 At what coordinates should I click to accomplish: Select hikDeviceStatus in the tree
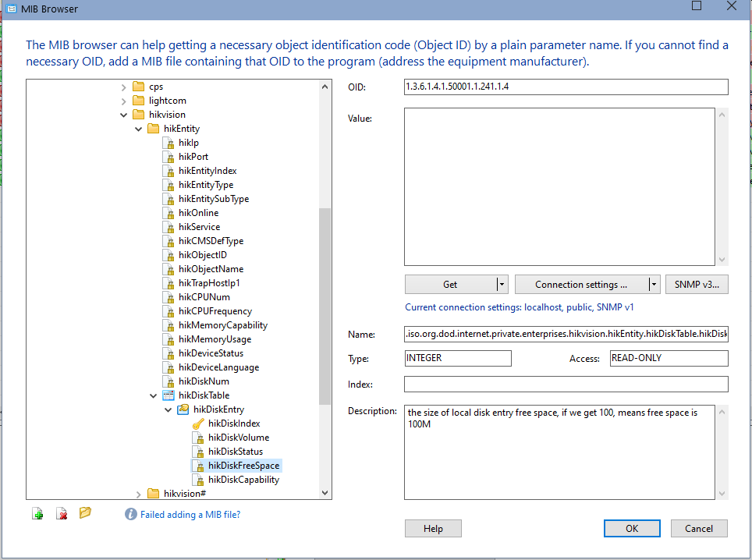point(211,353)
